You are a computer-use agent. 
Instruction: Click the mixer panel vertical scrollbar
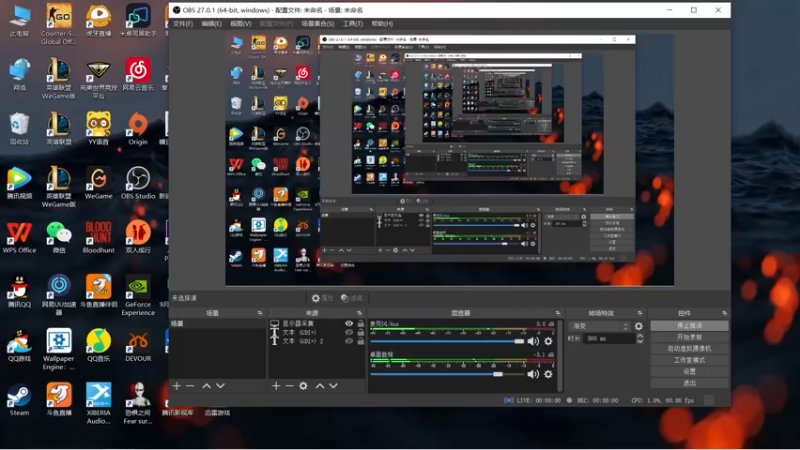(560, 356)
